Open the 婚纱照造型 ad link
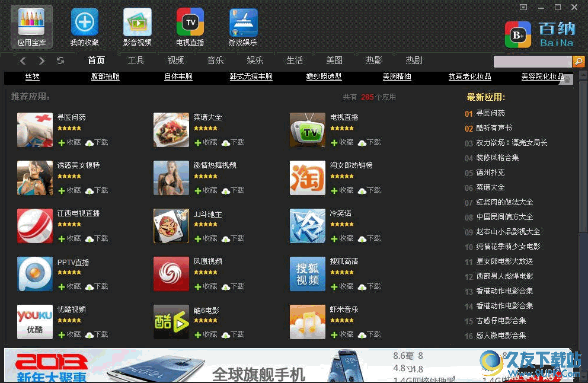This screenshot has height=383, width=588. pyautogui.click(x=324, y=76)
